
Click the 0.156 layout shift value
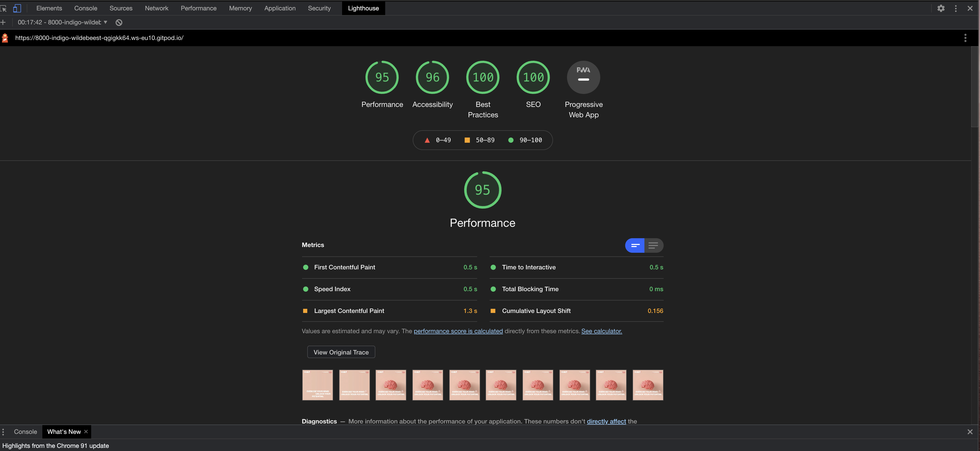pos(655,311)
